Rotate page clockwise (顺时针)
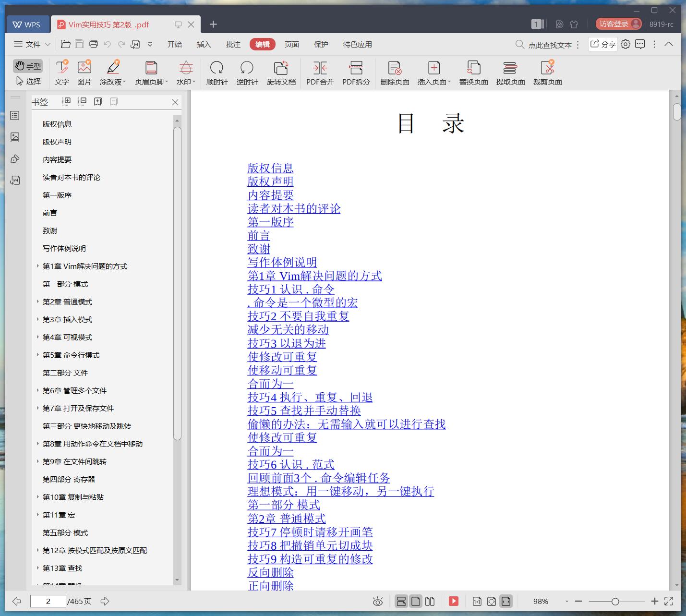This screenshot has width=686, height=616. (x=217, y=73)
